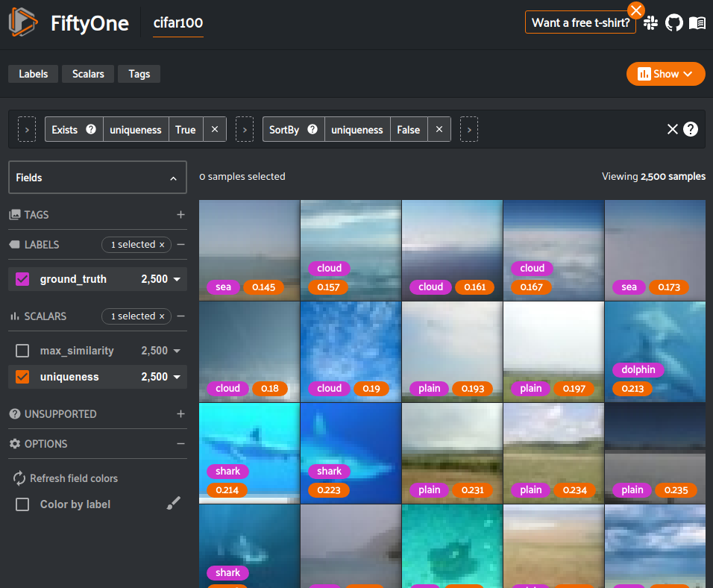
Task: Click the Want a free t-shirt link
Action: 580,22
